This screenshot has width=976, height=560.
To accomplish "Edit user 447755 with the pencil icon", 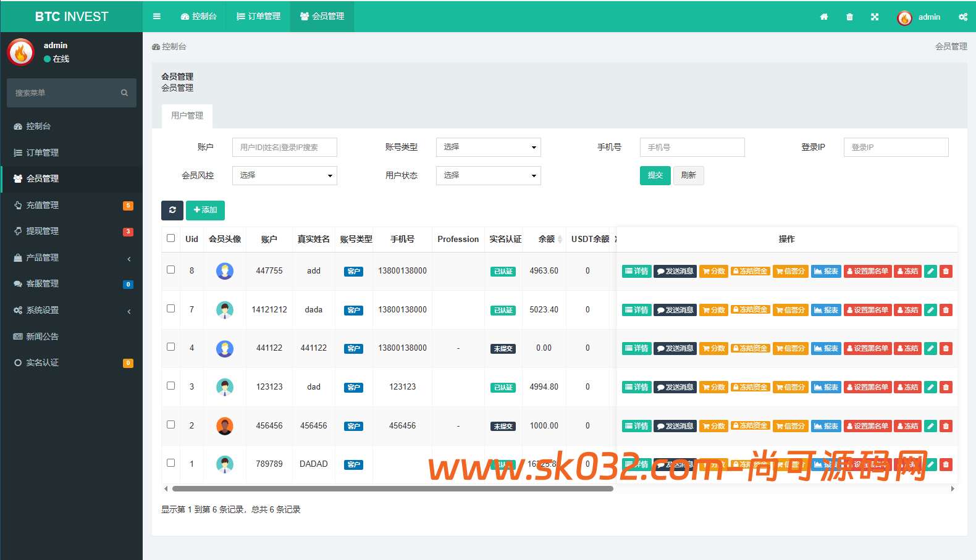I will click(930, 271).
